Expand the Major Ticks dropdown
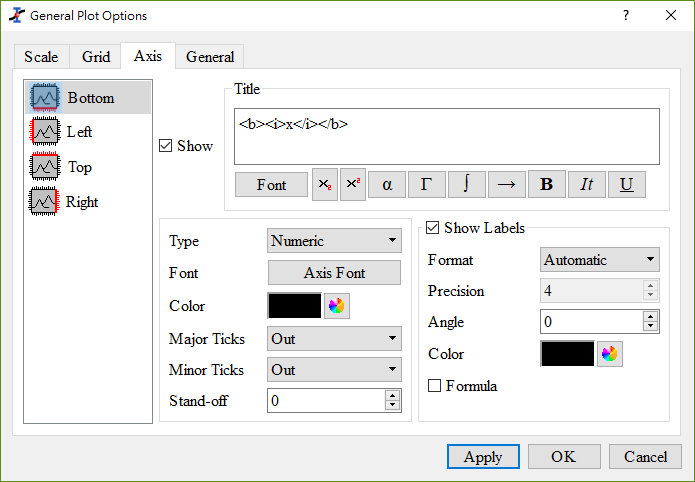This screenshot has height=482, width=695. (x=334, y=339)
